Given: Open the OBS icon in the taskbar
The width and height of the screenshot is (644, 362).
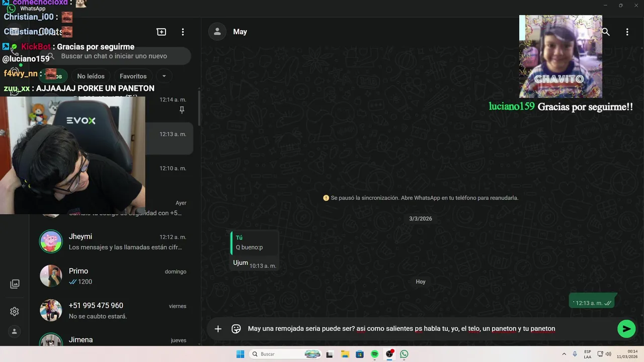Looking at the screenshot, I should 390,354.
